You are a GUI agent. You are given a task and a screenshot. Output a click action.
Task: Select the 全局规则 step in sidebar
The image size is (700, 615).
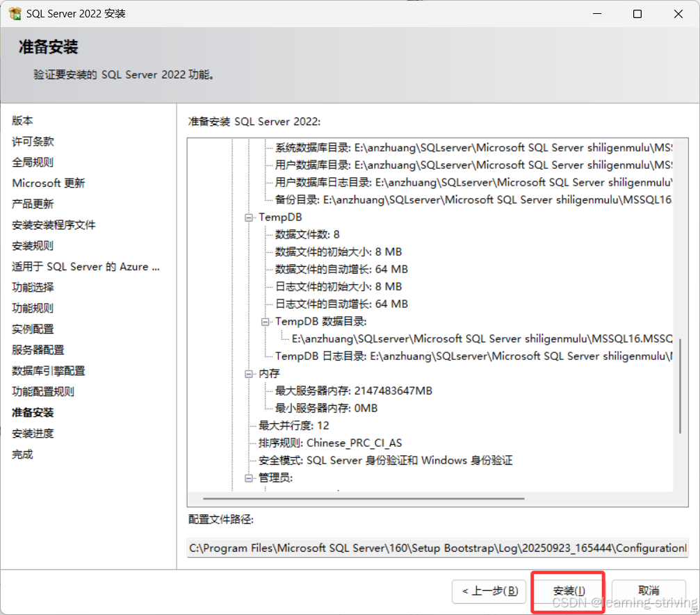(33, 162)
